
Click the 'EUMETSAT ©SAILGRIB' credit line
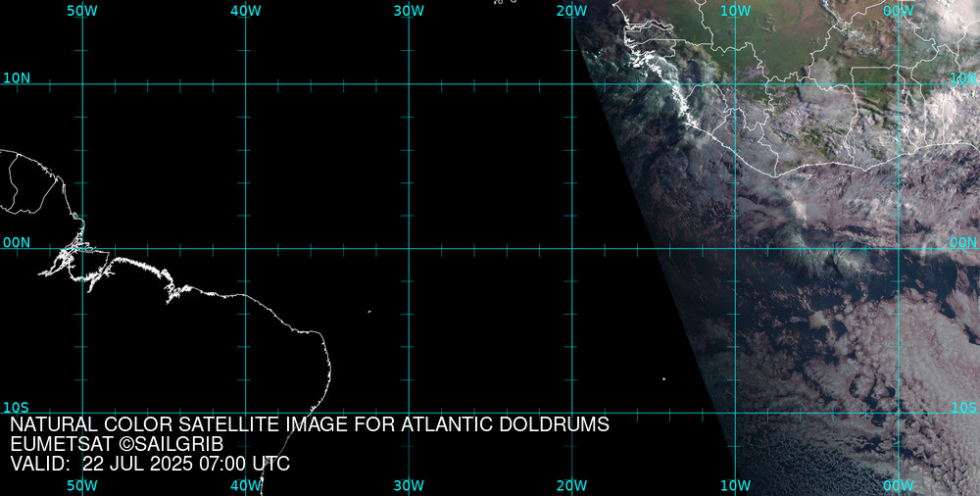tap(117, 444)
